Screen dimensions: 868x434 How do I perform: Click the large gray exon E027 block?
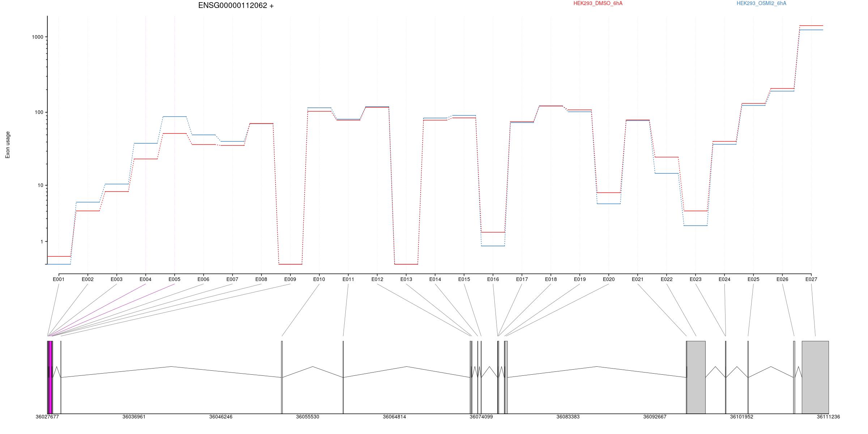click(x=815, y=377)
